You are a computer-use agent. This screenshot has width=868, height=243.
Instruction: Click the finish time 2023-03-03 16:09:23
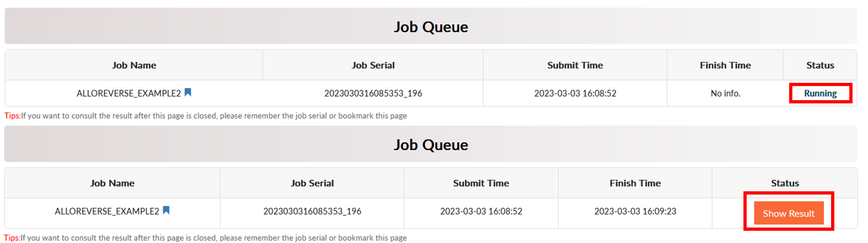point(635,211)
